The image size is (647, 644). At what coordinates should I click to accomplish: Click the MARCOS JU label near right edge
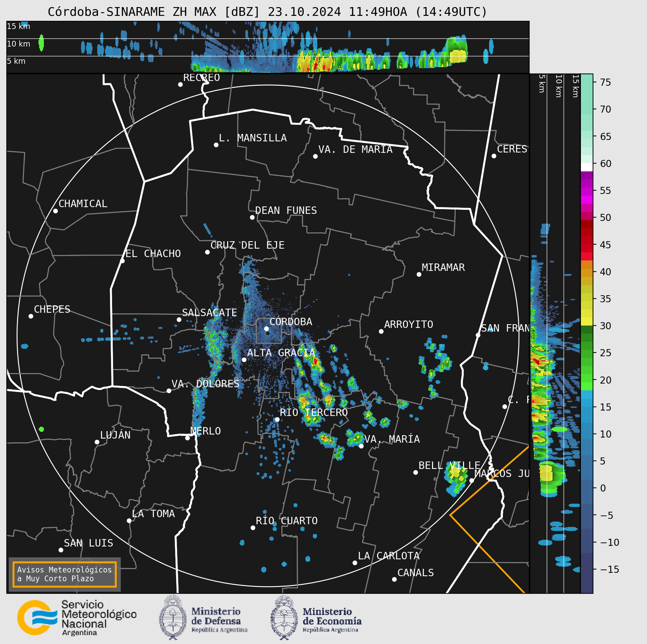click(x=502, y=473)
